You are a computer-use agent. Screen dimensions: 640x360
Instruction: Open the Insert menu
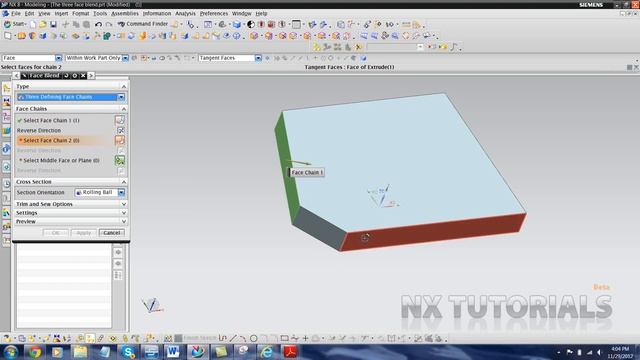pyautogui.click(x=61, y=13)
